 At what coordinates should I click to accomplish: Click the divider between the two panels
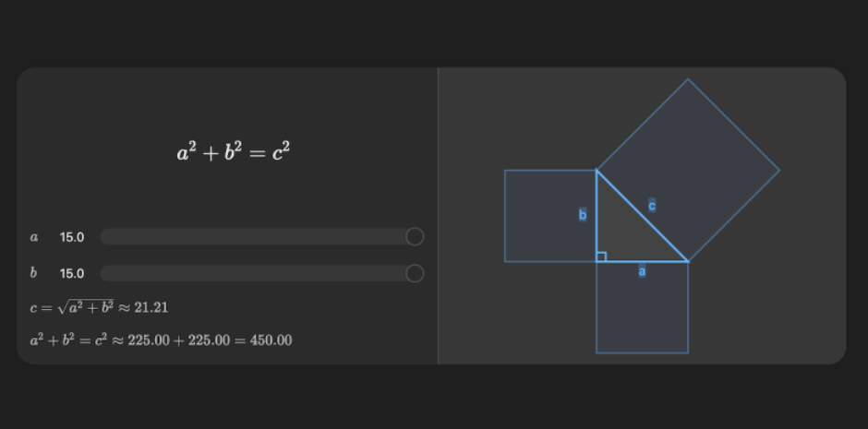pos(438,216)
